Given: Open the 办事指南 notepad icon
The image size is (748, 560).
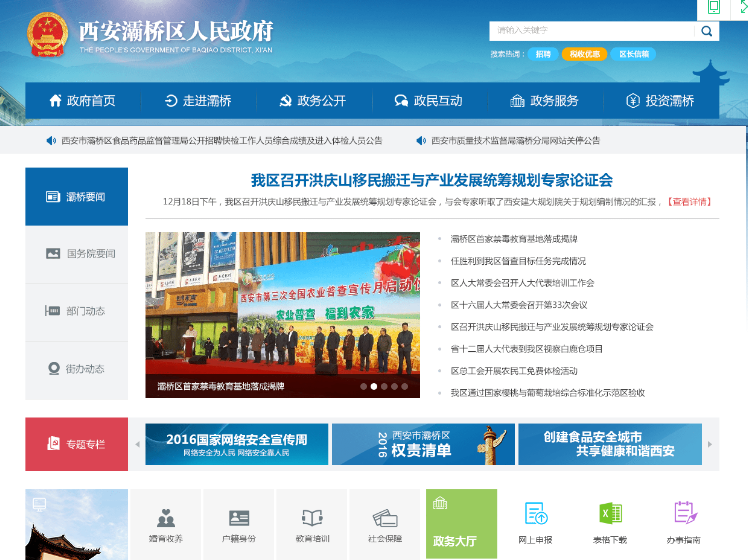Looking at the screenshot, I should [685, 514].
